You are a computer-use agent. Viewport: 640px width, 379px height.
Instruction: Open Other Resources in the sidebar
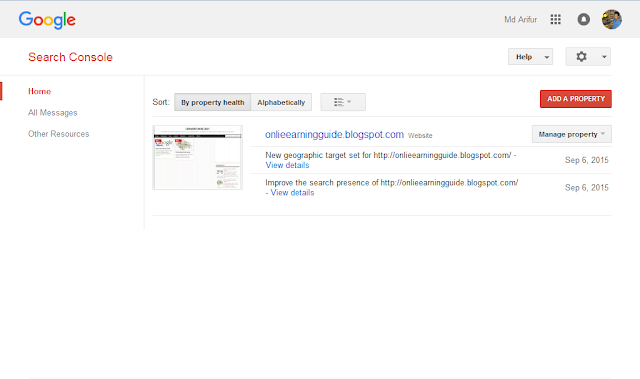[58, 134]
